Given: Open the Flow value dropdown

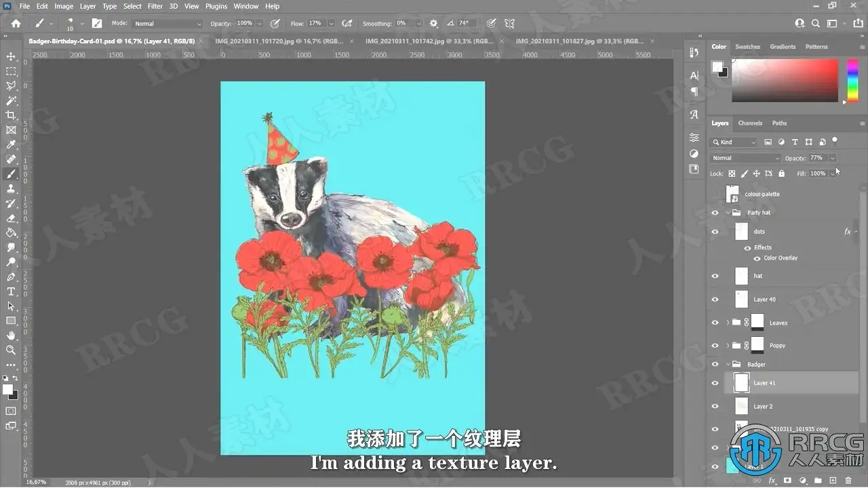Looking at the screenshot, I should tap(331, 24).
